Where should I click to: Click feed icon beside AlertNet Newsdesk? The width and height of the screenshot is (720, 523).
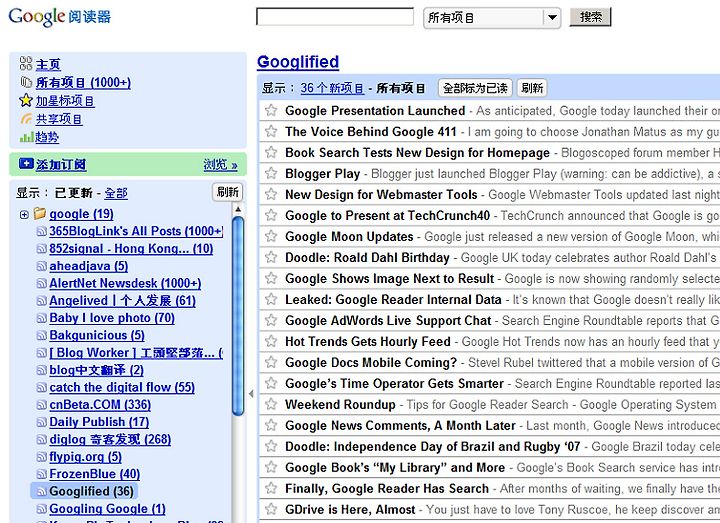tap(42, 284)
